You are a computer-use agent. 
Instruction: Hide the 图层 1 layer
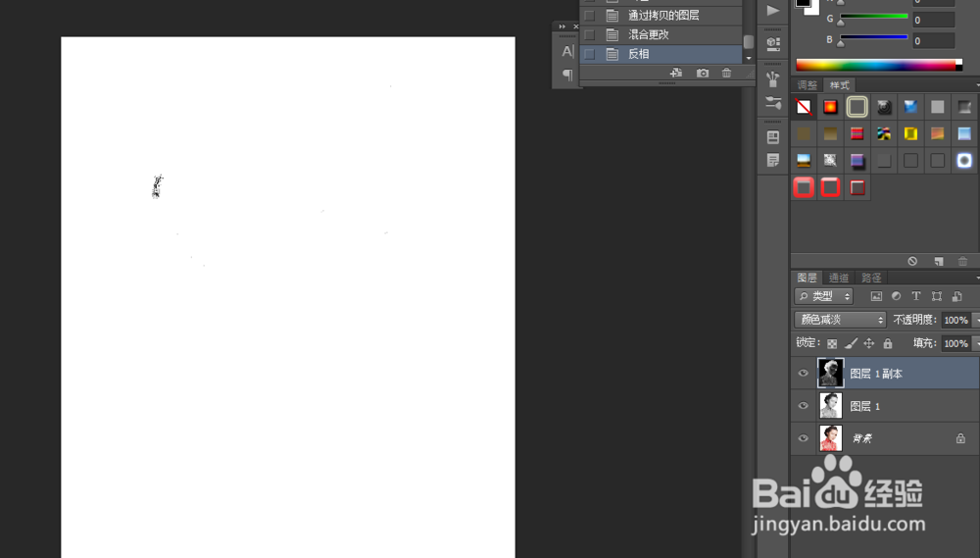point(804,406)
